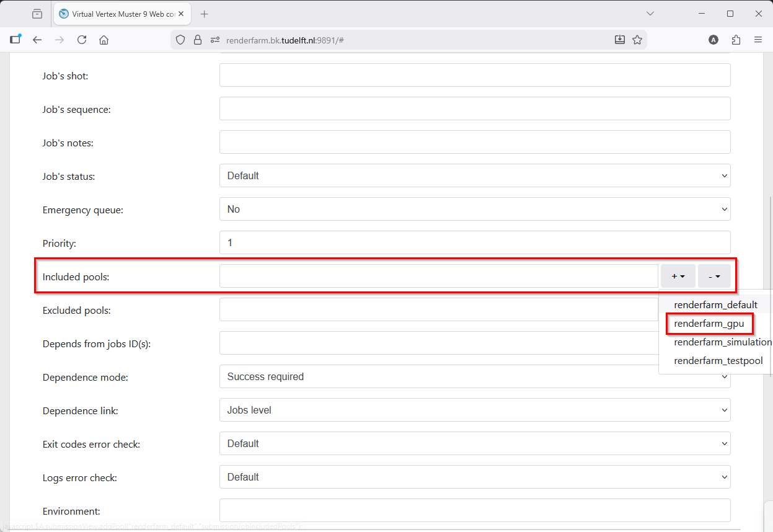Open the Dependence mode dropdown

pos(474,376)
